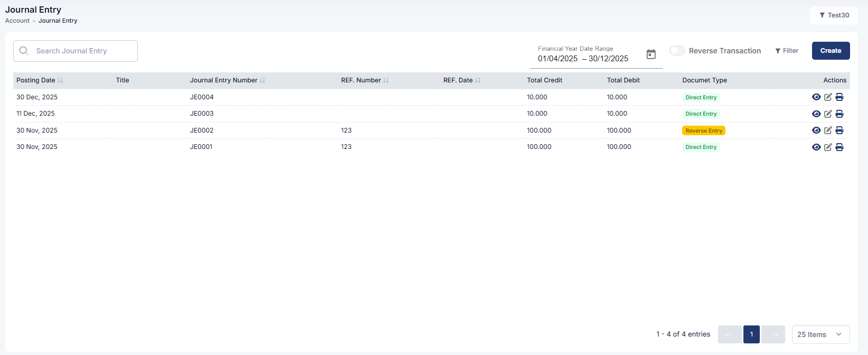This screenshot has width=868, height=355.
Task: Print journal entry JE0004
Action: [839, 97]
